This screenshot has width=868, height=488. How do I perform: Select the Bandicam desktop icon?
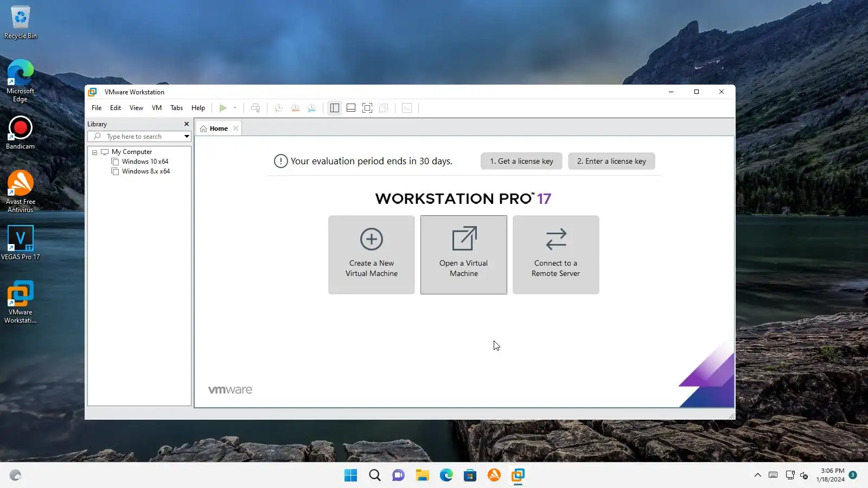click(x=21, y=133)
